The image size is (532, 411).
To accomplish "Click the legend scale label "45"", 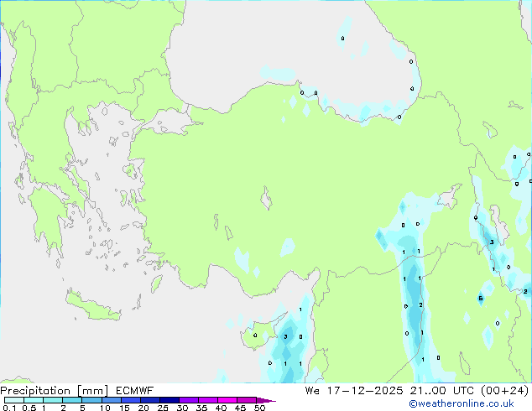I will pyautogui.click(x=240, y=408).
